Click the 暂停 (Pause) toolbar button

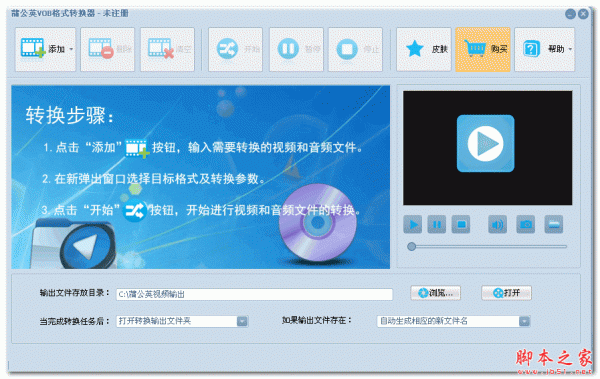296,49
